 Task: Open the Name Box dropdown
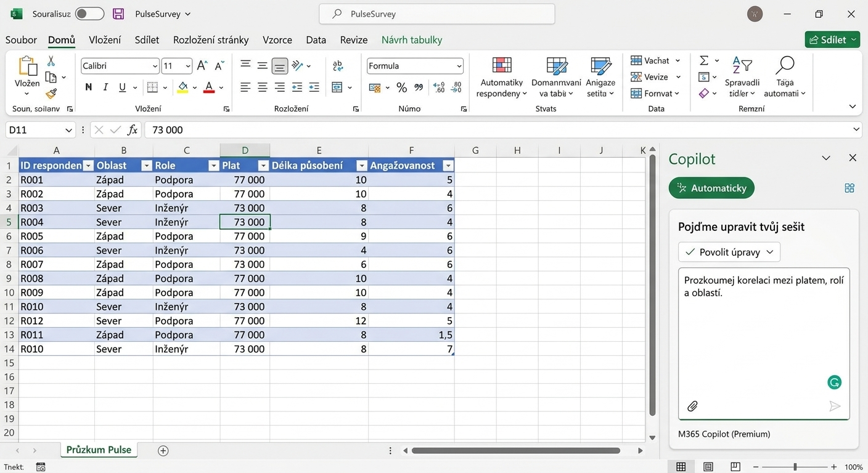(x=68, y=130)
